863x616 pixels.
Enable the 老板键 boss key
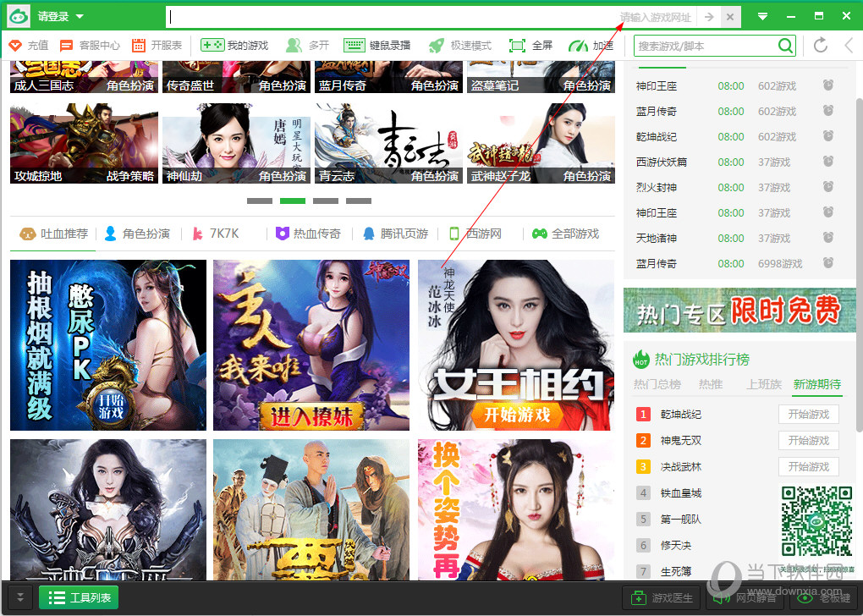(x=825, y=597)
